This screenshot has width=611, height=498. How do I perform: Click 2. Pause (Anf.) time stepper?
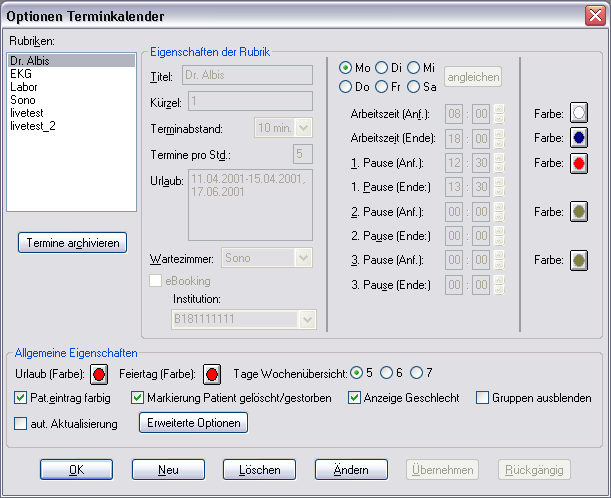(499, 212)
